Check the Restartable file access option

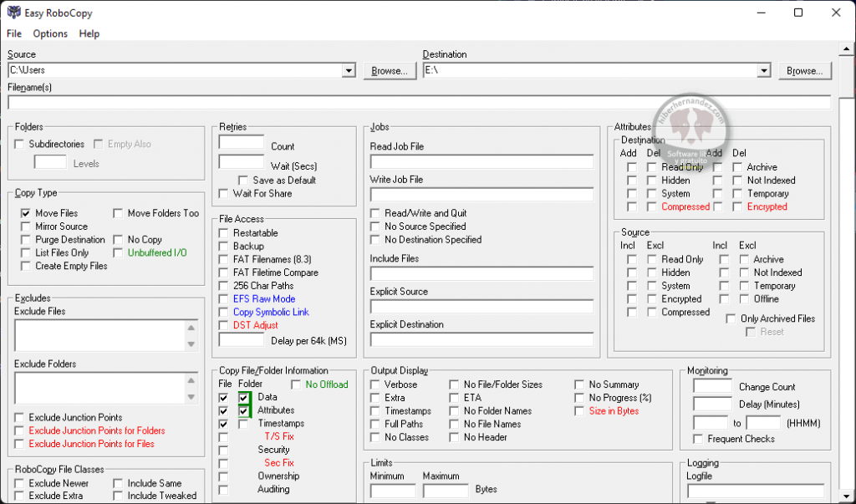pyautogui.click(x=223, y=233)
